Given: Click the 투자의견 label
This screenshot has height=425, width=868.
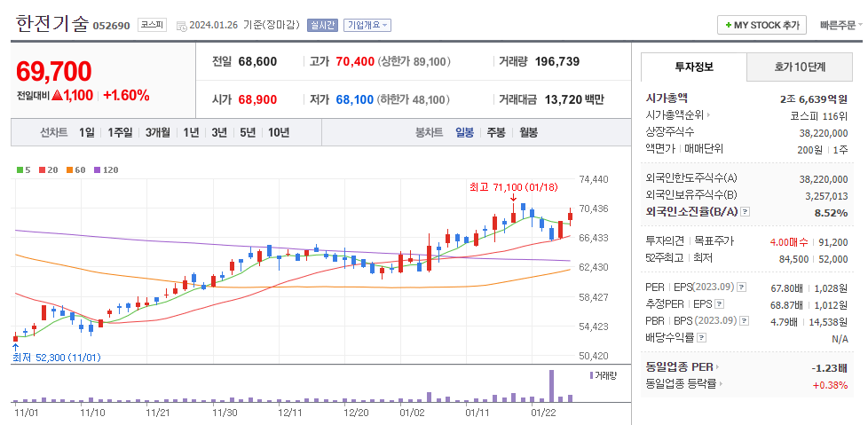Looking at the screenshot, I should 665,241.
